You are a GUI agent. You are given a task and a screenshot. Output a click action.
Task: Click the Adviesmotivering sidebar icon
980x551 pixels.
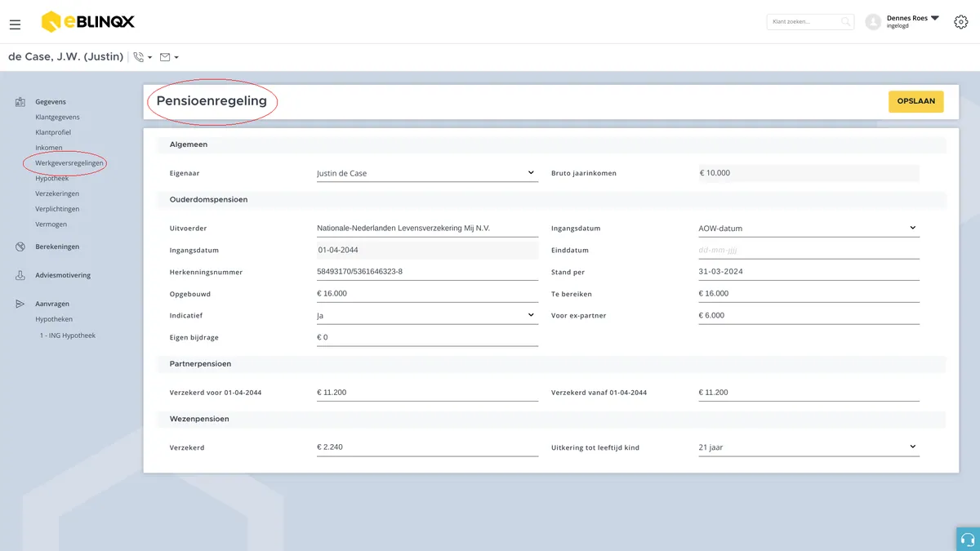[x=20, y=275]
